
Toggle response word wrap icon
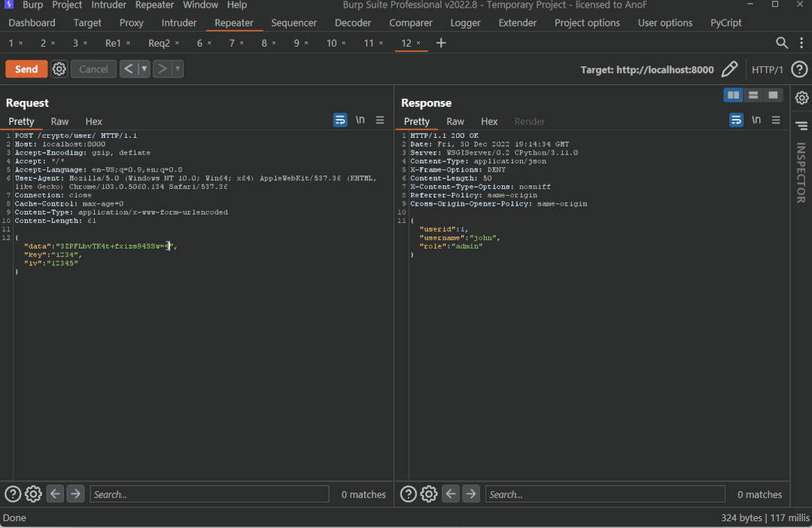[736, 121]
